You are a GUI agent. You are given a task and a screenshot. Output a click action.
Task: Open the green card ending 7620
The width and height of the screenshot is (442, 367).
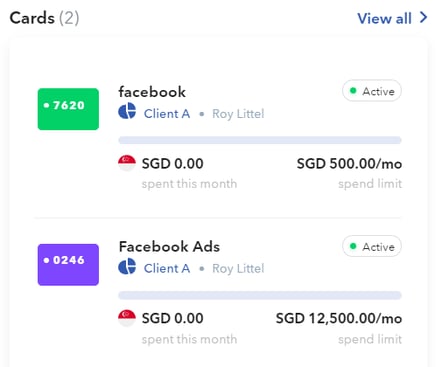pos(68,109)
